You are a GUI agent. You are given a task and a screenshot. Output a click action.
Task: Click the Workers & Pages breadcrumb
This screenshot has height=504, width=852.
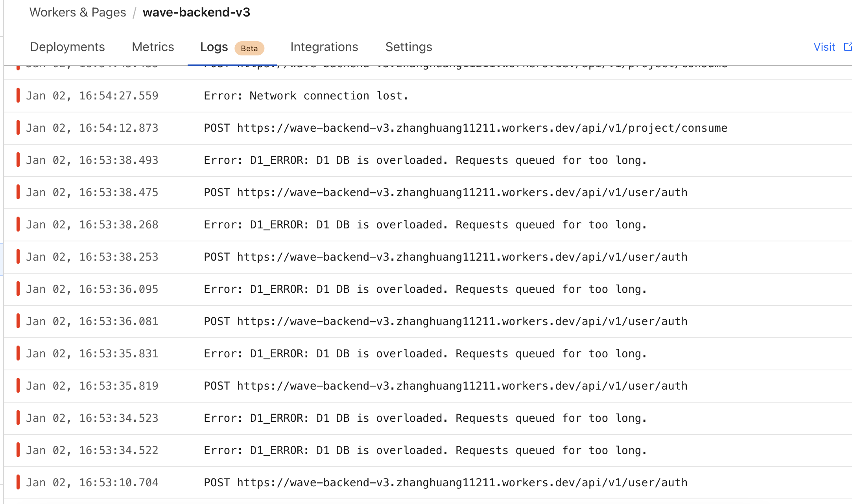(77, 12)
